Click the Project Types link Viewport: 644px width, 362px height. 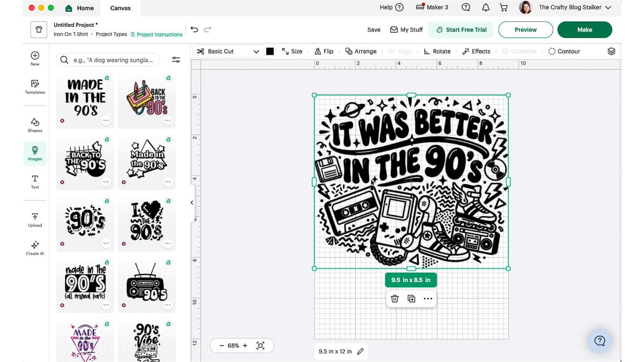pyautogui.click(x=112, y=34)
